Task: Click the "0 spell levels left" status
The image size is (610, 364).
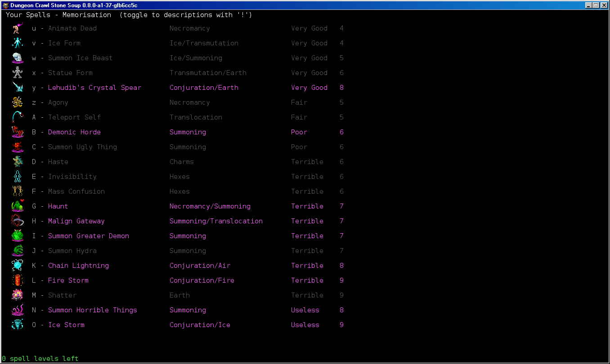Action: (x=40, y=359)
